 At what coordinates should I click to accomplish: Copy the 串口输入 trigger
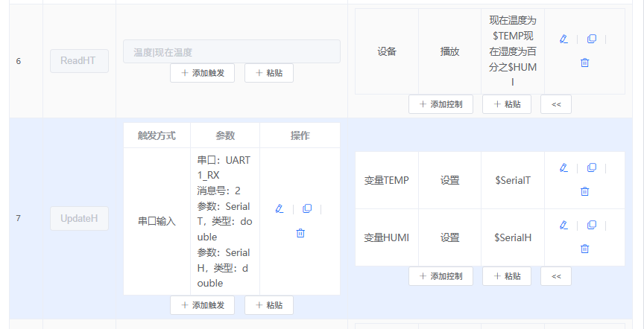[x=307, y=209]
